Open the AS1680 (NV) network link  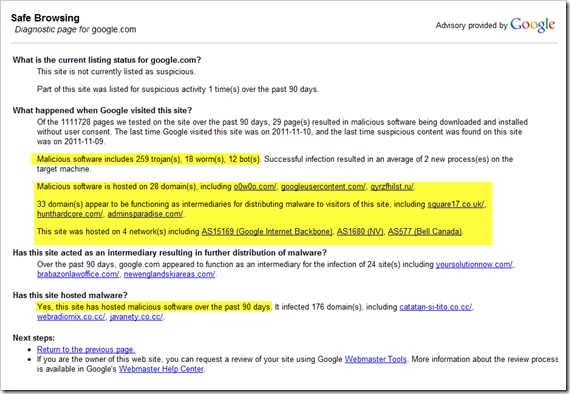coord(360,232)
